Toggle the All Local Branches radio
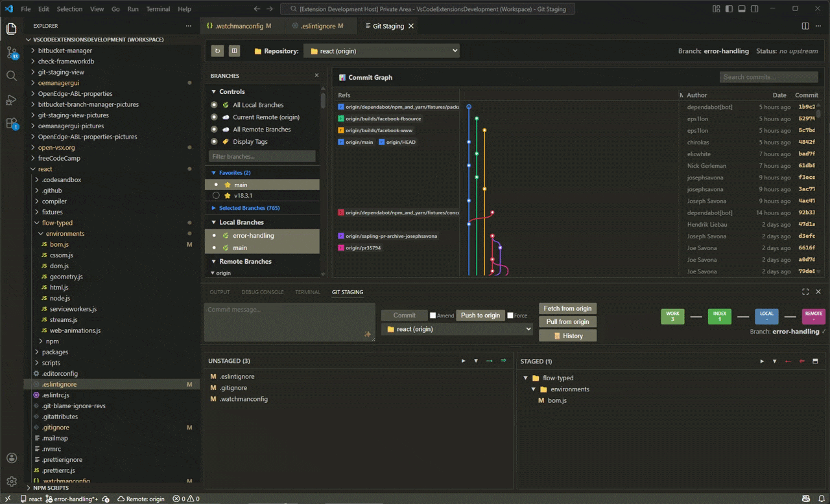The width and height of the screenshot is (830, 504). tap(214, 105)
